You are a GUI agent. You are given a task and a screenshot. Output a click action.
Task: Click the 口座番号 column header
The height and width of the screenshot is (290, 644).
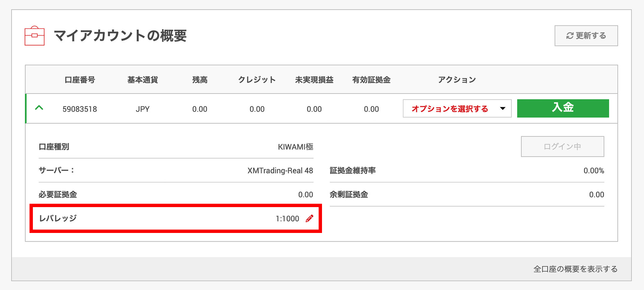click(x=80, y=80)
